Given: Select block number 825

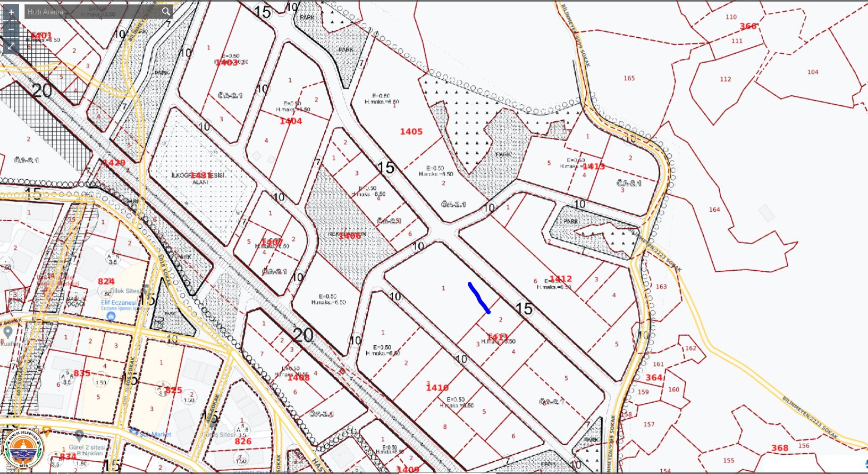Looking at the screenshot, I should [173, 390].
